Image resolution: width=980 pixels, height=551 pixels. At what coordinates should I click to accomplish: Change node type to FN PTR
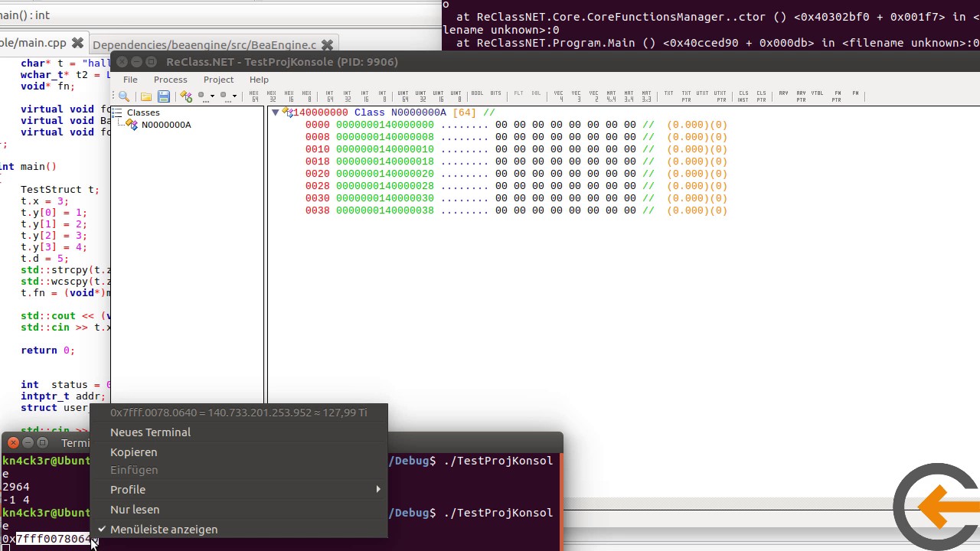click(837, 96)
